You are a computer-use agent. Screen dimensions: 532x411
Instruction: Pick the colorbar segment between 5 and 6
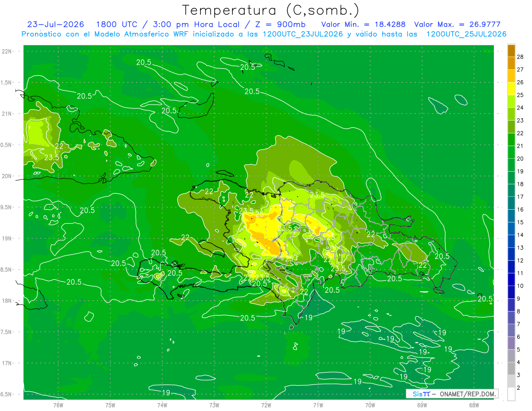(511, 344)
